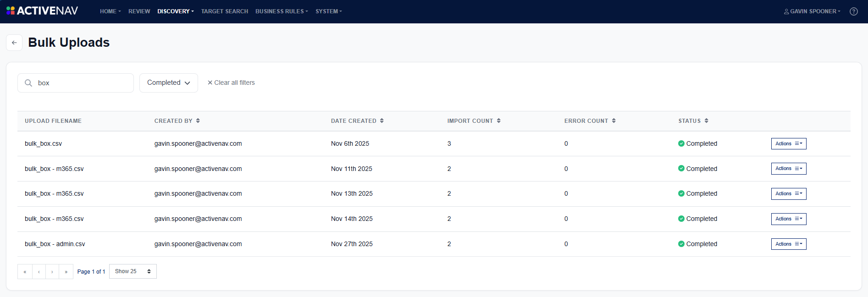This screenshot has height=297, width=868.
Task: Click 'Upload Filename' column header
Action: [x=53, y=121]
